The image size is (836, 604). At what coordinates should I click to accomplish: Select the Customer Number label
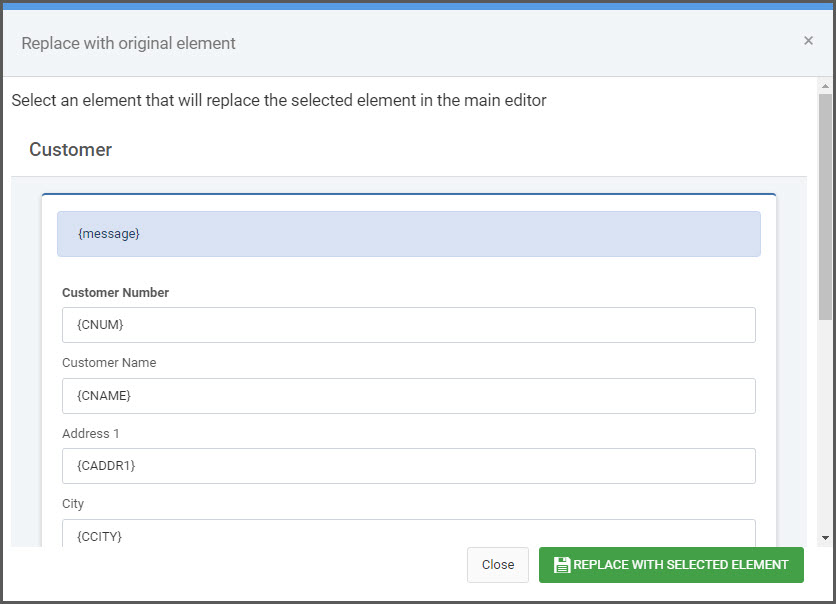point(115,293)
